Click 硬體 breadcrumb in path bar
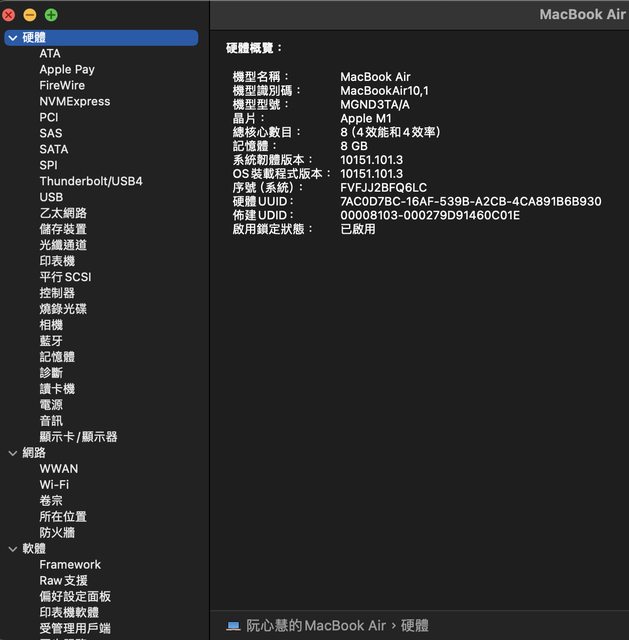629x640 pixels. pos(415,626)
